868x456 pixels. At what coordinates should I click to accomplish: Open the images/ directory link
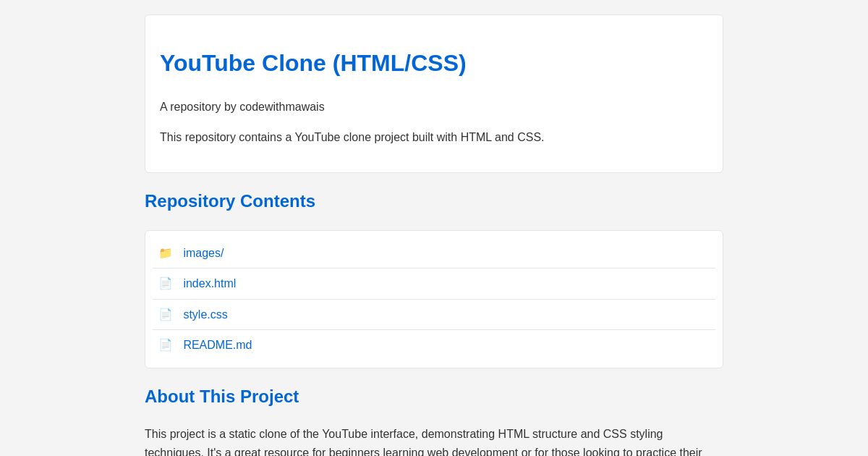(203, 253)
